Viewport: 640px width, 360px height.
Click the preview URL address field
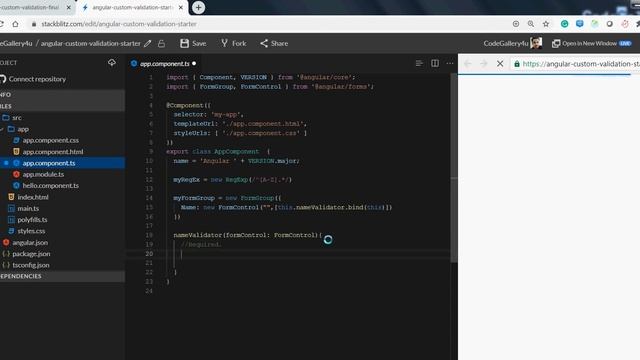tap(575, 64)
